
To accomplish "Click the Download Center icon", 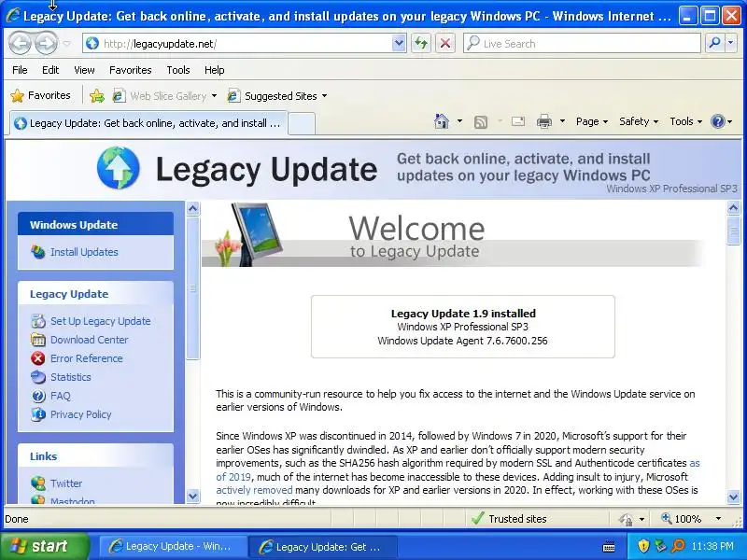I will tap(38, 340).
